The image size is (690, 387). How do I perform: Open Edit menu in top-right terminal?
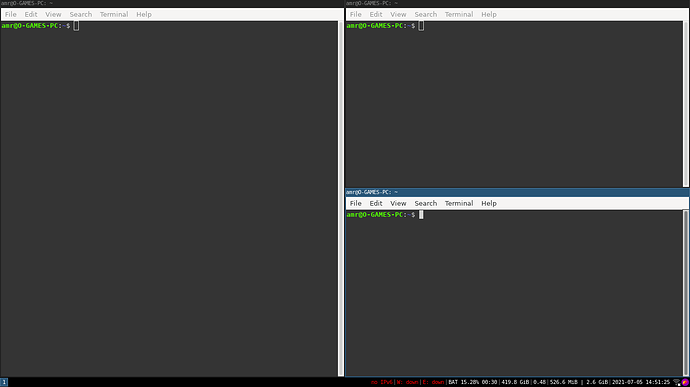(x=375, y=15)
